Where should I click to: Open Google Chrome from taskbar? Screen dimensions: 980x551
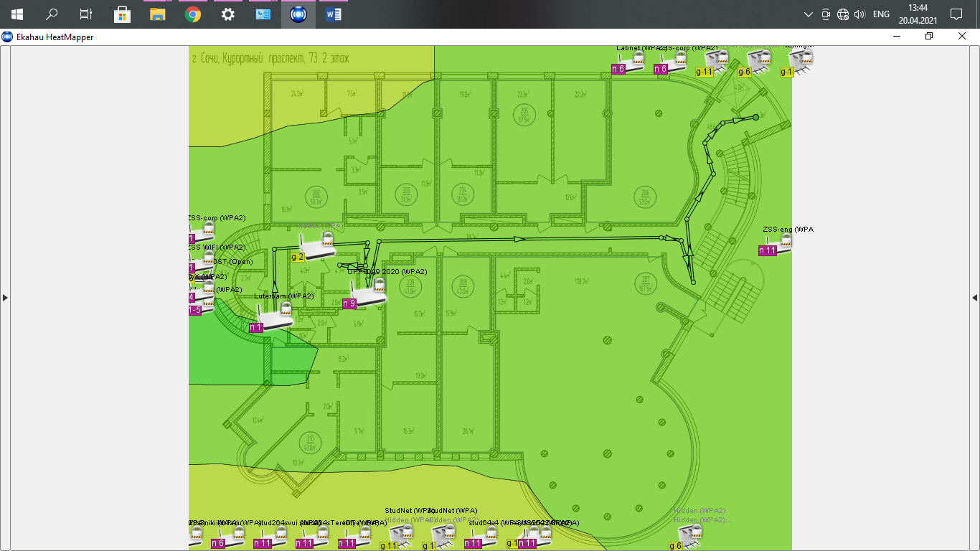pyautogui.click(x=192, y=14)
